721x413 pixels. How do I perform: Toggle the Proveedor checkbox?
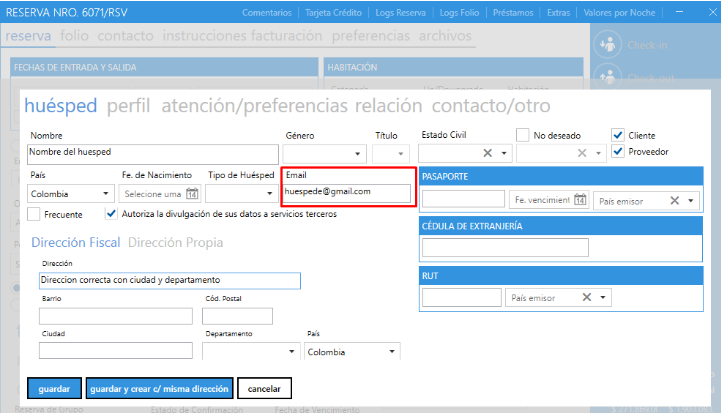pyautogui.click(x=618, y=152)
